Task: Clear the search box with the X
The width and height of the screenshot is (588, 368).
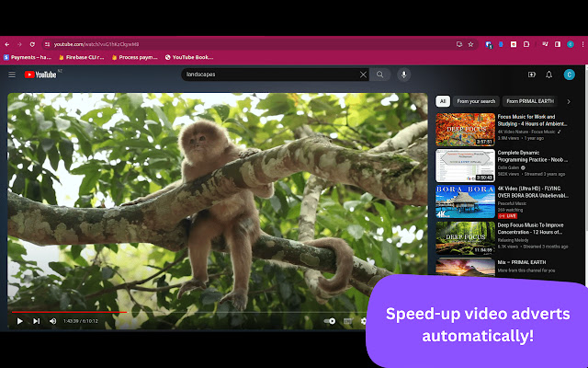Action: (x=362, y=75)
